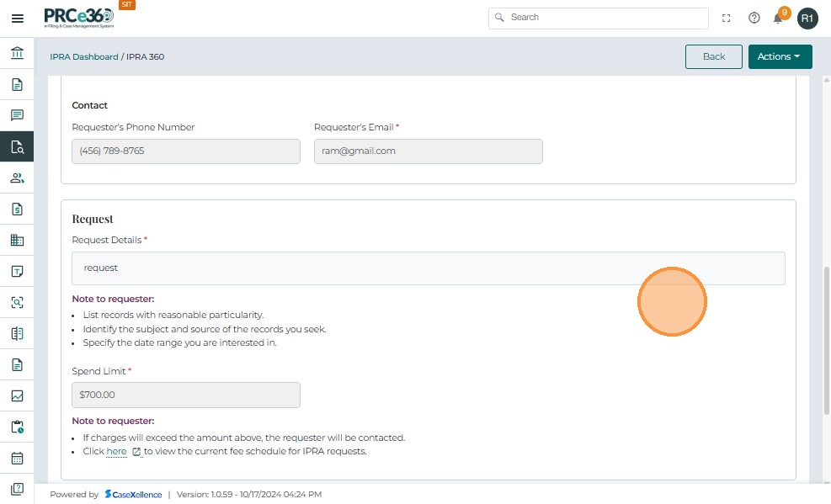
Task: Click the courthouse icon in sidebar
Action: point(17,54)
